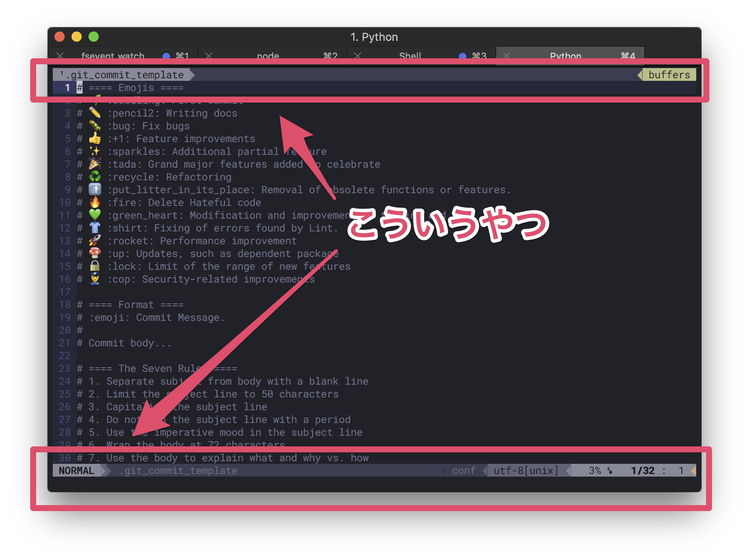Click the party popper emoji for :tada:
Viewport: 749px width, 560px height.
coord(95,164)
